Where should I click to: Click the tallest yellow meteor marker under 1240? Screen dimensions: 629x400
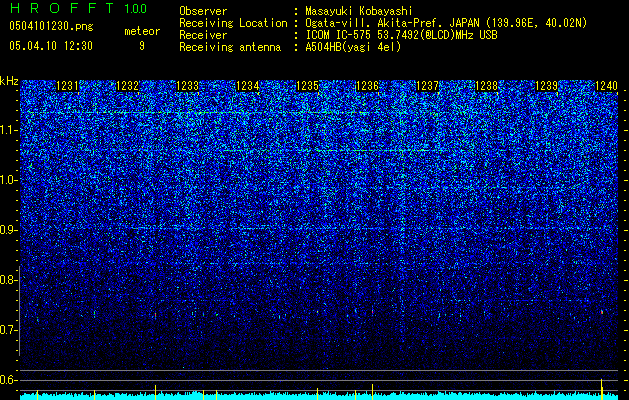click(602, 388)
